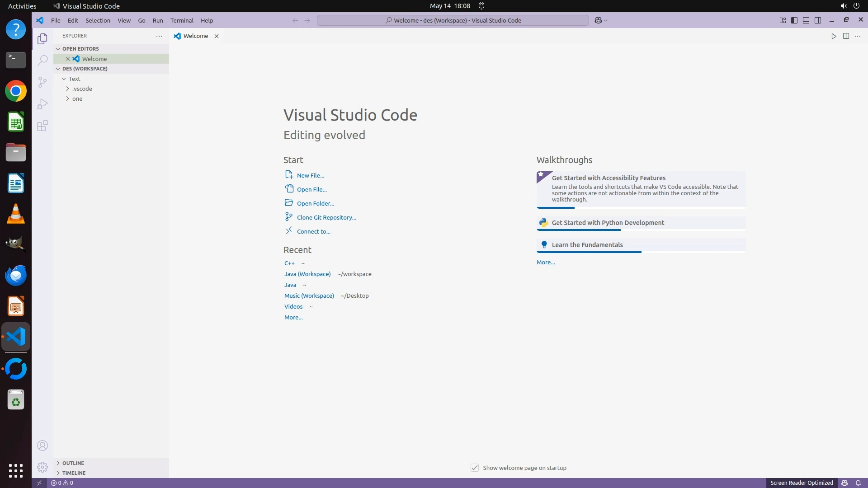Toggle the primary side bar layout button
The width and height of the screenshot is (868, 488).
794,20
